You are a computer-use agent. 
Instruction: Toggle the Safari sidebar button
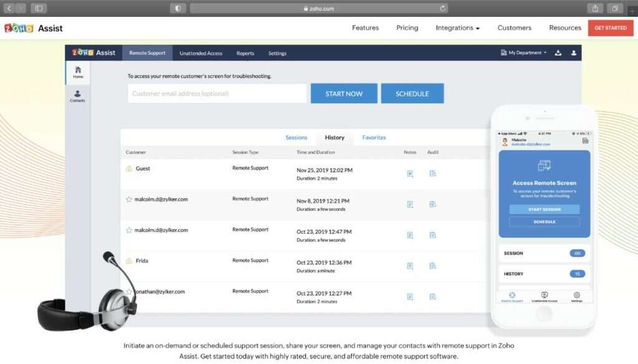click(39, 8)
